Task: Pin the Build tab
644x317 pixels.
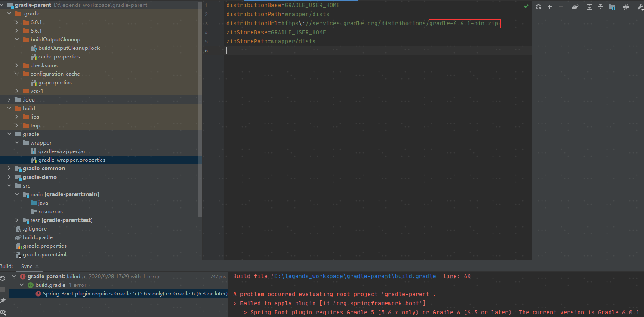Action: pos(3,301)
